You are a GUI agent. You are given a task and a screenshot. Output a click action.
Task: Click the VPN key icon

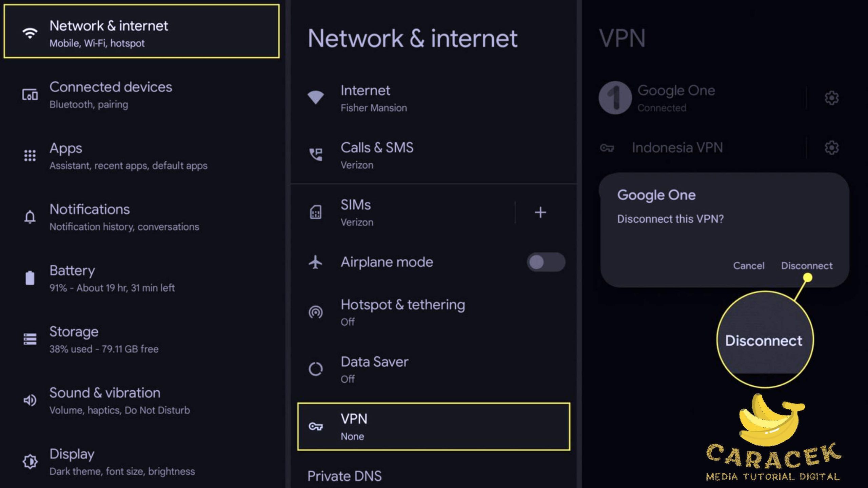pyautogui.click(x=315, y=426)
